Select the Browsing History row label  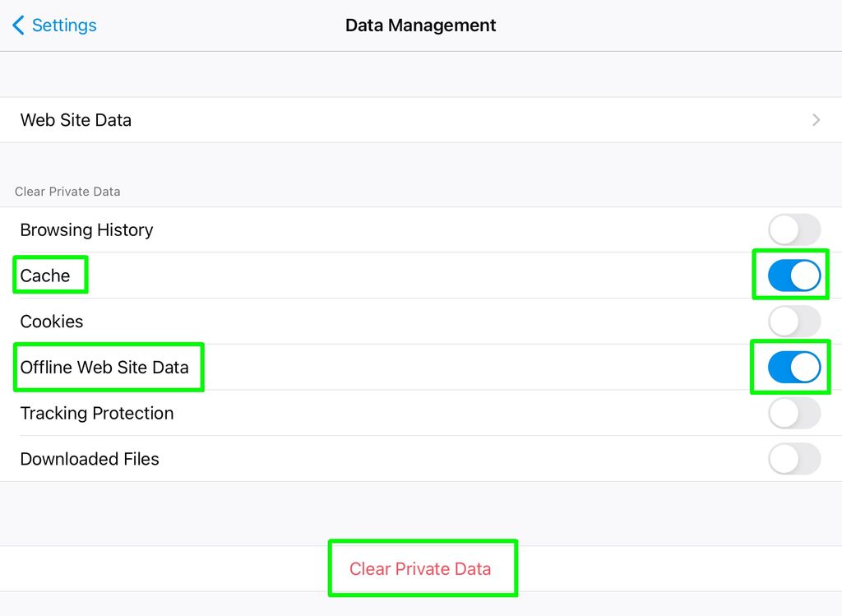point(86,229)
